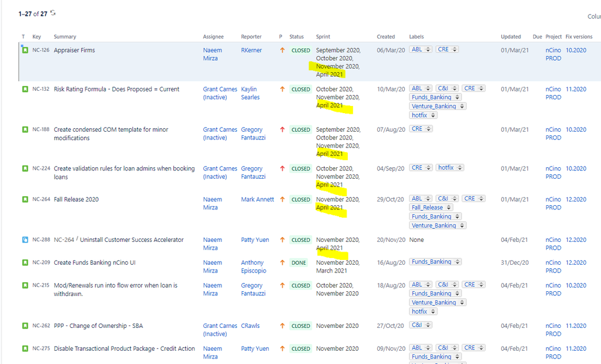Click the story type icon for NC-264
Viewport: 601px width, 364px height.
point(25,200)
